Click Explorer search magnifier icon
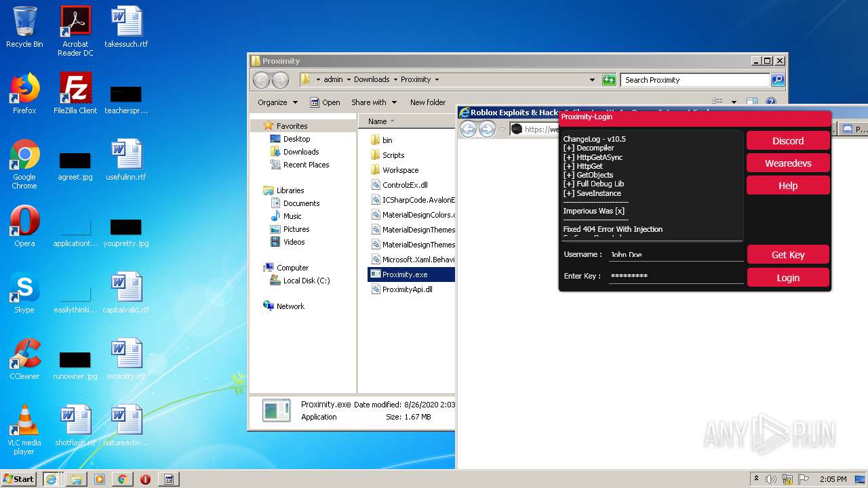This screenshot has width=868, height=488. [x=778, y=80]
